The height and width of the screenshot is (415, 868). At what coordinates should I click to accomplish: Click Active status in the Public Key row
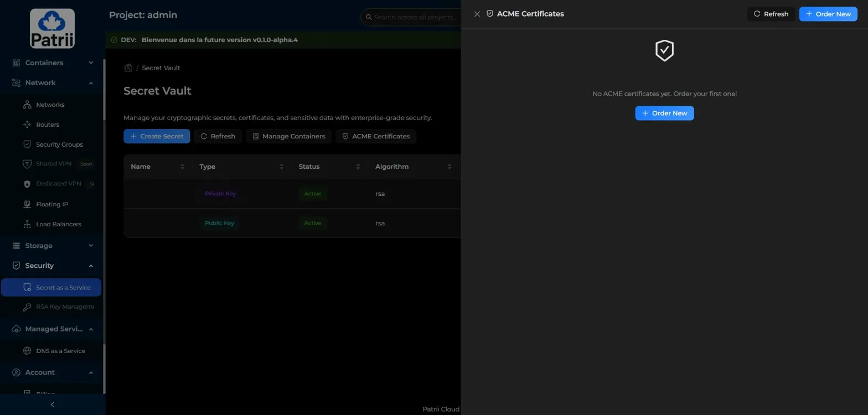pos(313,223)
